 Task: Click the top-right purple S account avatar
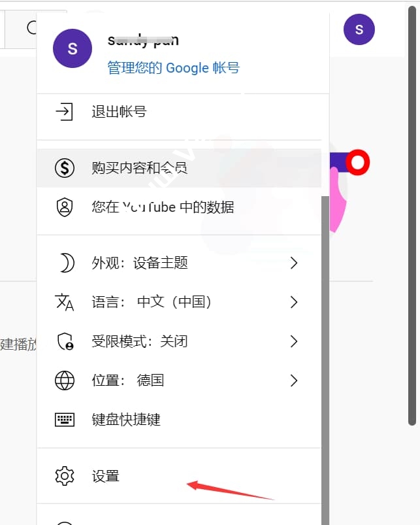pos(359,29)
